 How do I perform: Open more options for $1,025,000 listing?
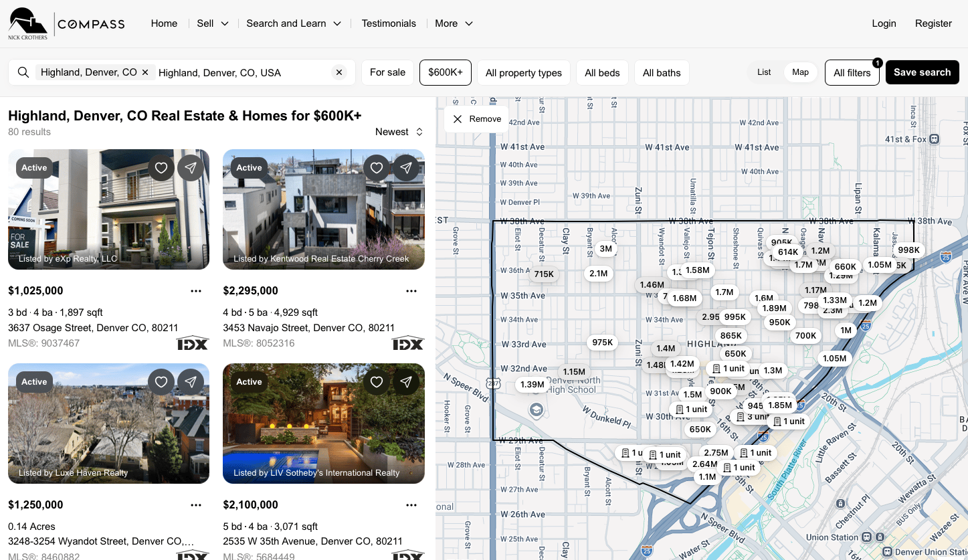coord(196,291)
